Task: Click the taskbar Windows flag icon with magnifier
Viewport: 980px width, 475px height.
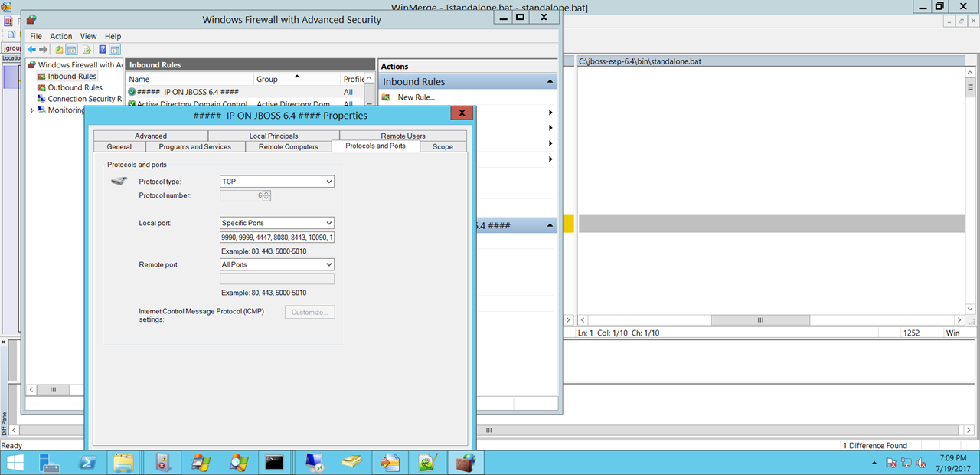Action: (237, 463)
